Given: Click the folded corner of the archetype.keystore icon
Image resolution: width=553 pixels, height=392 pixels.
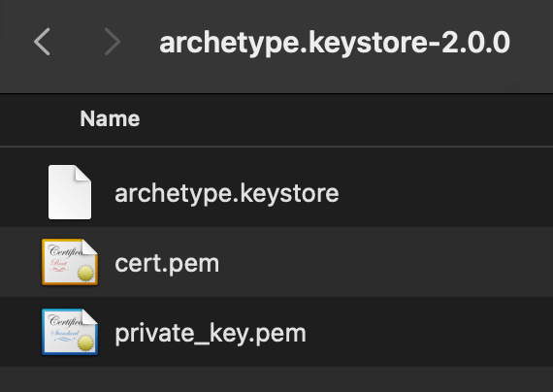Looking at the screenshot, I should (x=83, y=173).
